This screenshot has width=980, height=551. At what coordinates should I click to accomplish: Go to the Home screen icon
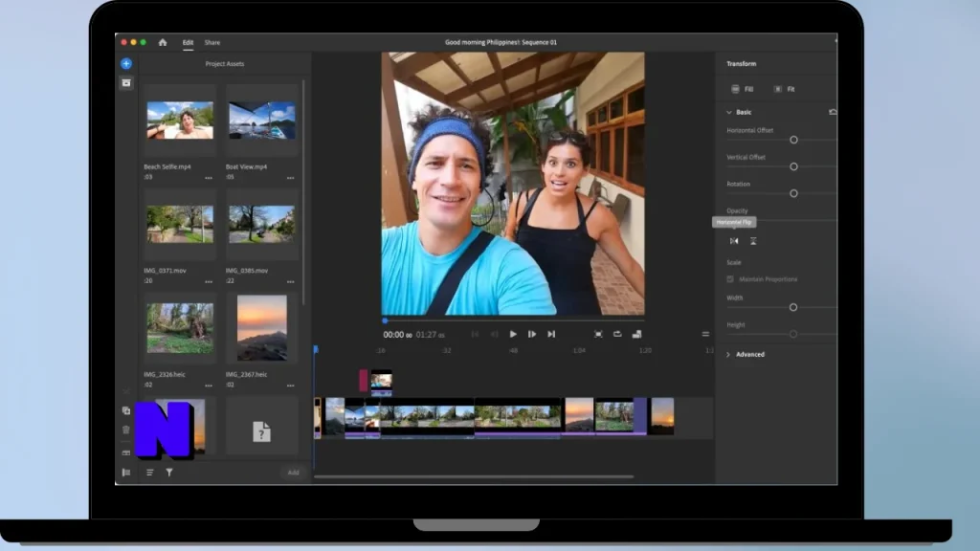tap(163, 42)
